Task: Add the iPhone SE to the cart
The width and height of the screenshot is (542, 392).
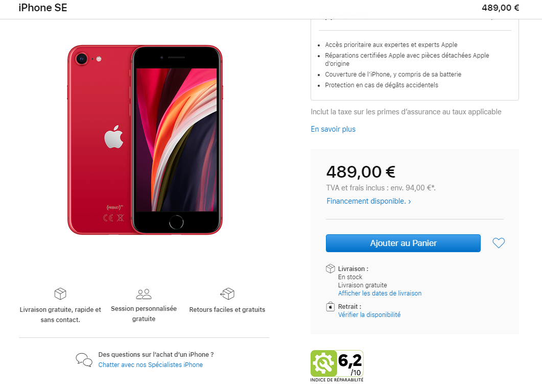Action: 403,243
